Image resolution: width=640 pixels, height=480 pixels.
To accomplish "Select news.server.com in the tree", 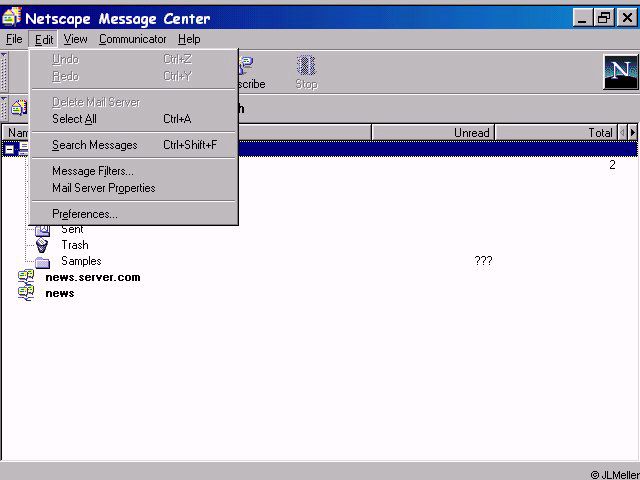I will tap(93, 277).
